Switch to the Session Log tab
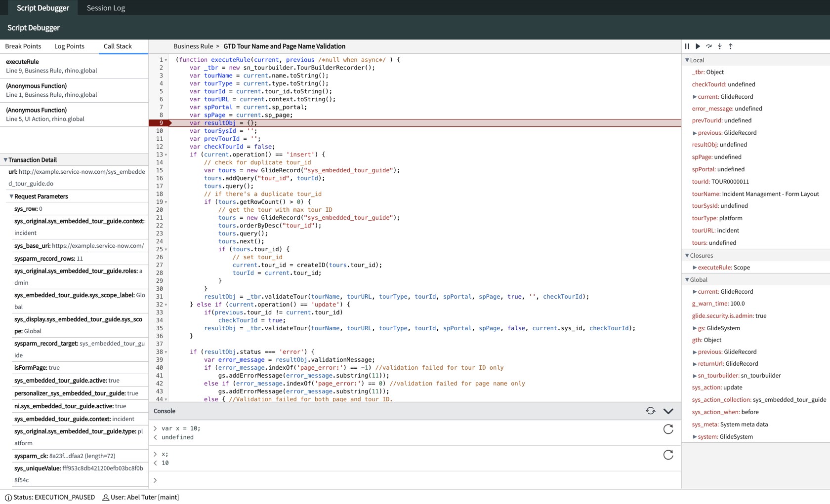This screenshot has width=830, height=504. [x=106, y=8]
